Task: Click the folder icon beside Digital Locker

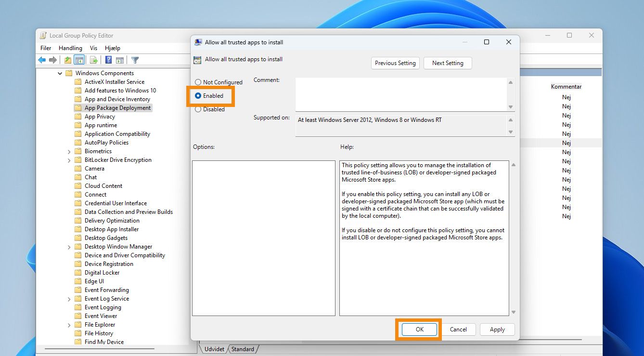Action: (78, 273)
